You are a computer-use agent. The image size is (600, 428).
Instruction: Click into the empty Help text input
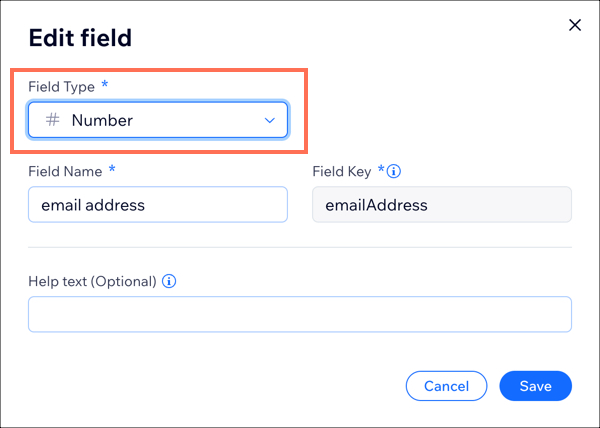pos(300,314)
